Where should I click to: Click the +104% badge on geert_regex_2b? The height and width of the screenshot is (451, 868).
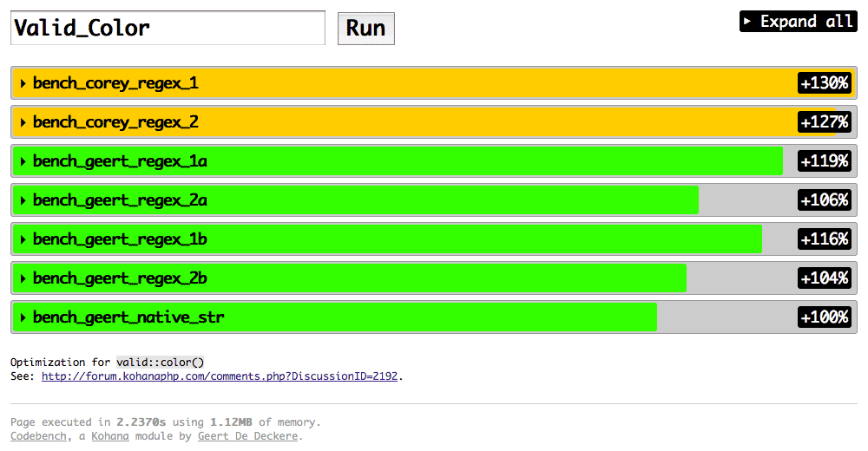[824, 278]
